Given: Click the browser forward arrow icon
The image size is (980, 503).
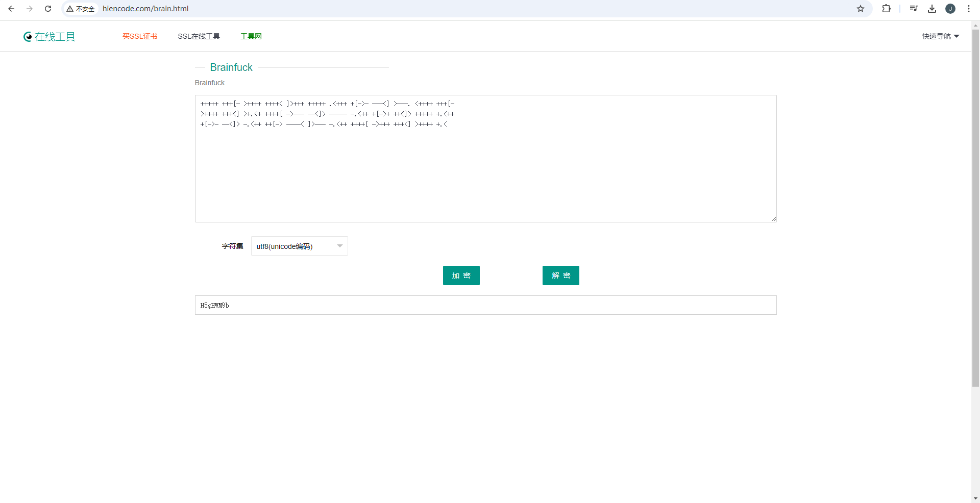Looking at the screenshot, I should [x=30, y=9].
